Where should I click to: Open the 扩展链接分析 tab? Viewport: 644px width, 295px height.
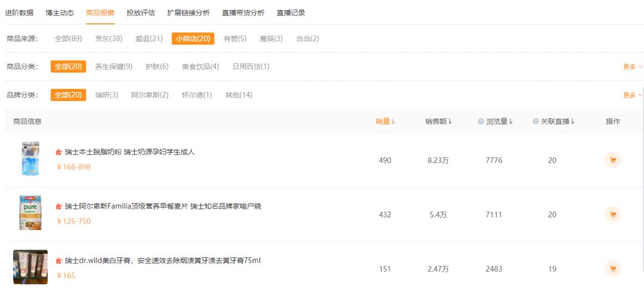click(x=188, y=13)
